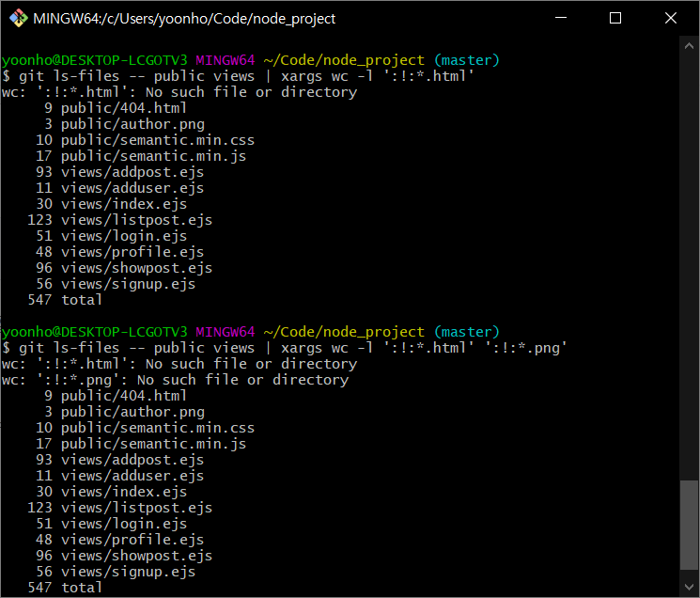Screen dimensions: 700x598
Task: Maximize the MINGW64 terminal window
Action: click(x=615, y=18)
